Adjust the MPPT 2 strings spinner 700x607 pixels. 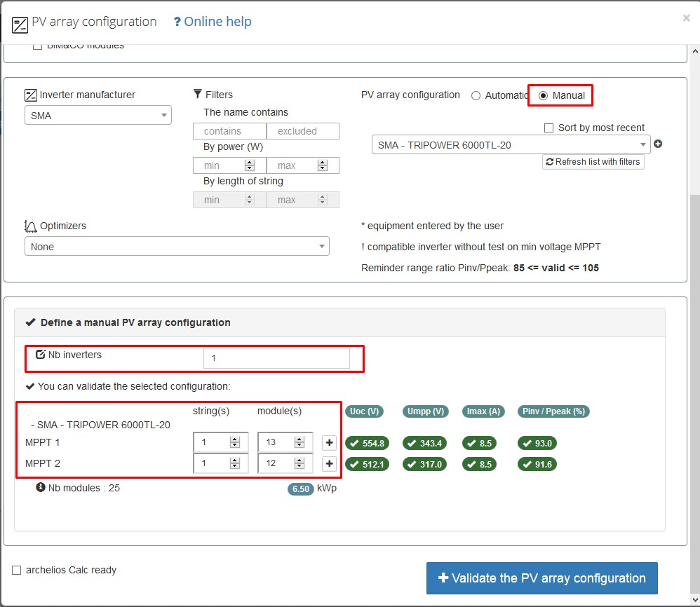pyautogui.click(x=235, y=463)
